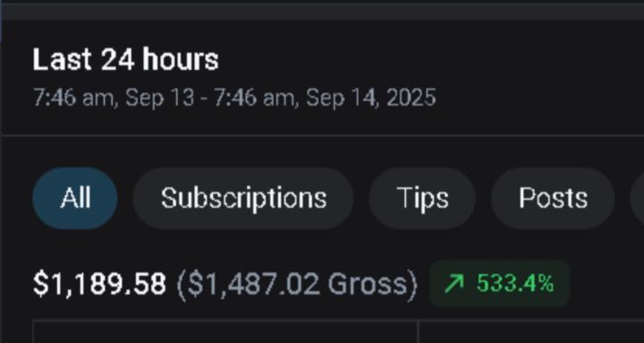This screenshot has height=343, width=644.
Task: Click the word Gross in earnings summary
Action: (x=368, y=284)
